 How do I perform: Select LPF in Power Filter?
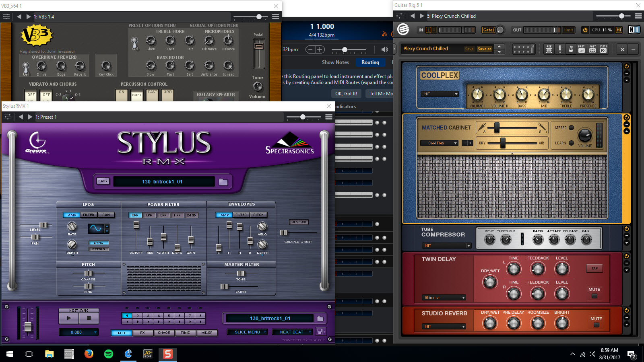coord(149,215)
